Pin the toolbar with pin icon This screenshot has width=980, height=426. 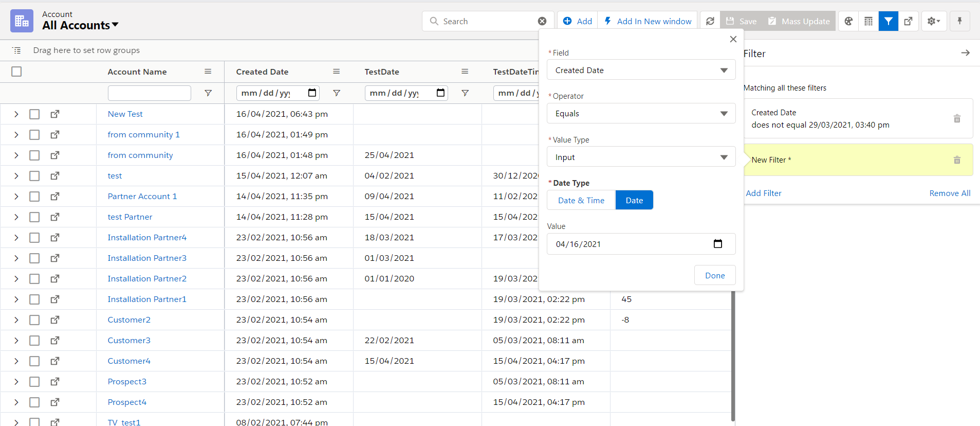coord(959,21)
